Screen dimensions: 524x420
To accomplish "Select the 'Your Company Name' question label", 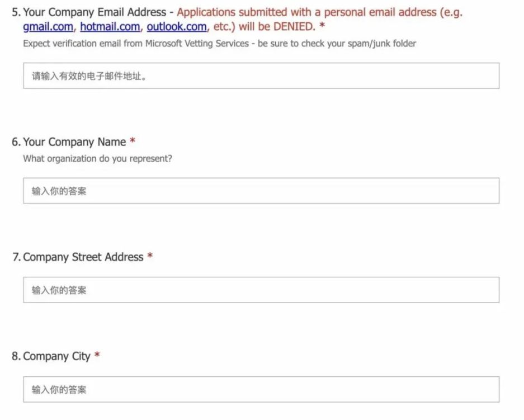I will tap(74, 142).
